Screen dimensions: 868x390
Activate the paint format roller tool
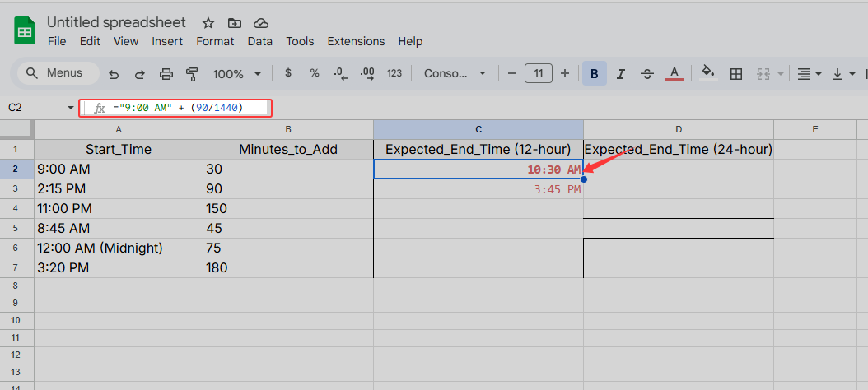[x=193, y=74]
